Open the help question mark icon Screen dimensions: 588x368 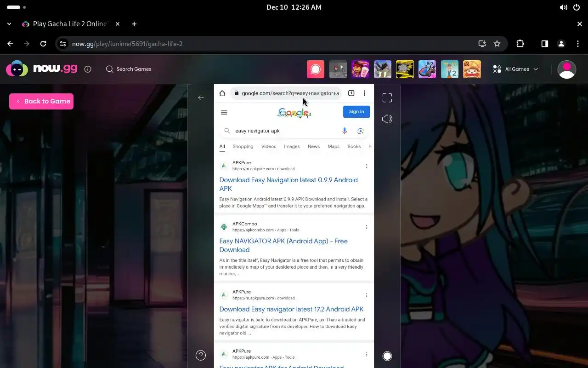pyautogui.click(x=201, y=355)
